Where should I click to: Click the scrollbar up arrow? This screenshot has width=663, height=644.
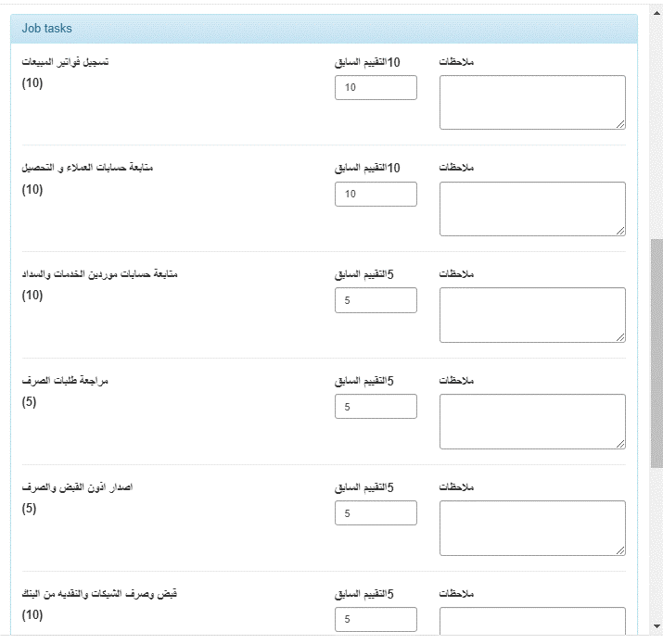[x=657, y=13]
